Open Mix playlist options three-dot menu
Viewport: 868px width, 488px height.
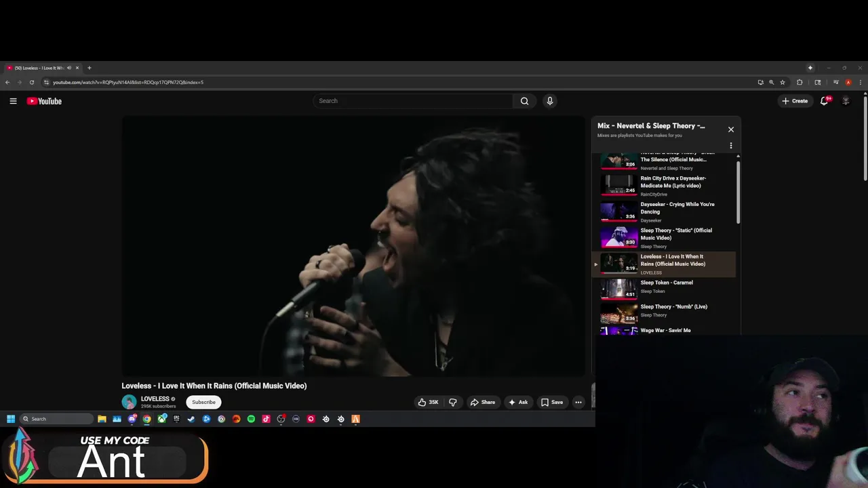pyautogui.click(x=731, y=146)
